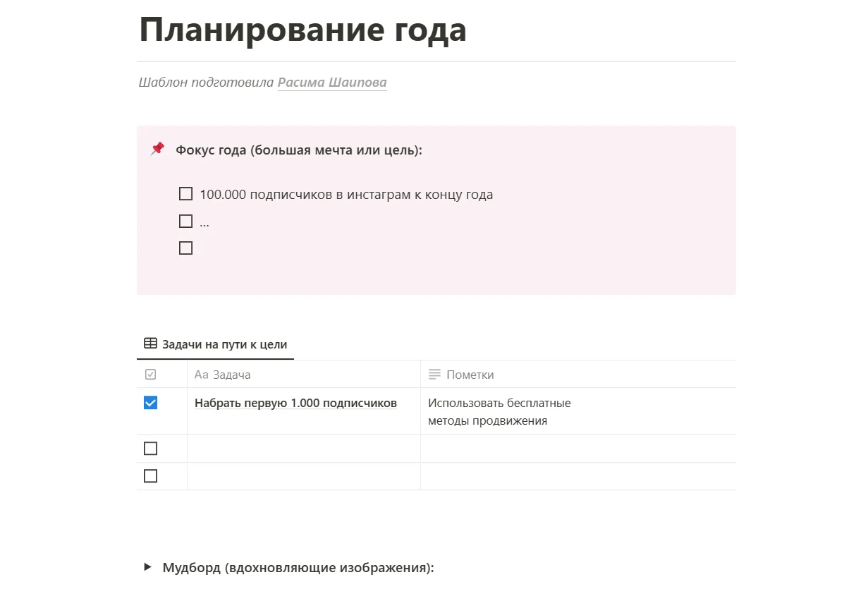Tick the empty third goal checkbox
868x594 pixels.
coord(185,248)
